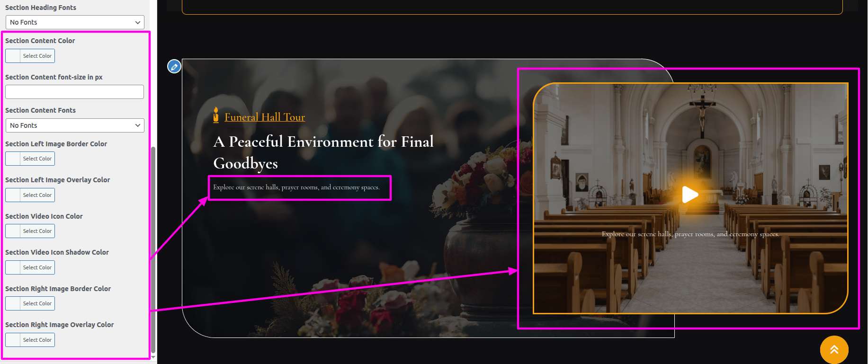Select color for Section Video Icon Color

30,231
